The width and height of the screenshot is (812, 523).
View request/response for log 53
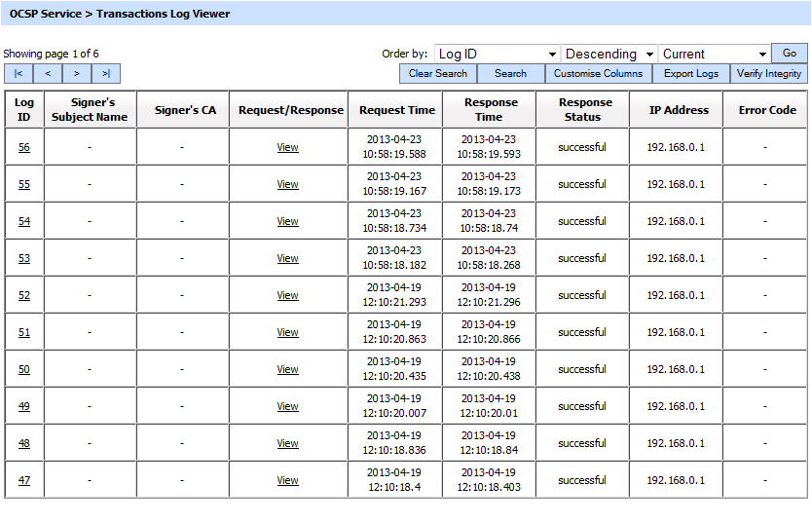coord(287,259)
